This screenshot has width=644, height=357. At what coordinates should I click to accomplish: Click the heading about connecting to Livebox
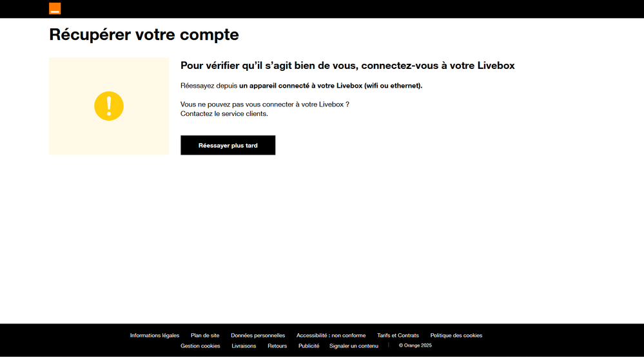[x=347, y=66]
